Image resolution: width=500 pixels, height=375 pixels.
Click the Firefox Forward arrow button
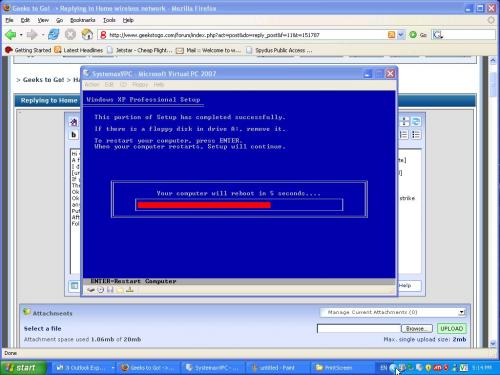click(32, 34)
